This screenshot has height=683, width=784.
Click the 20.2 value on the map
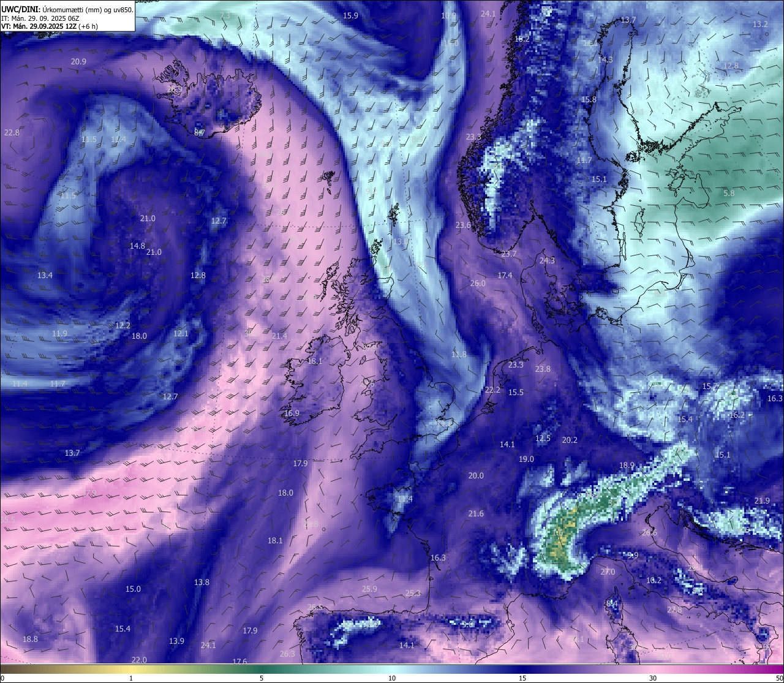(x=570, y=440)
